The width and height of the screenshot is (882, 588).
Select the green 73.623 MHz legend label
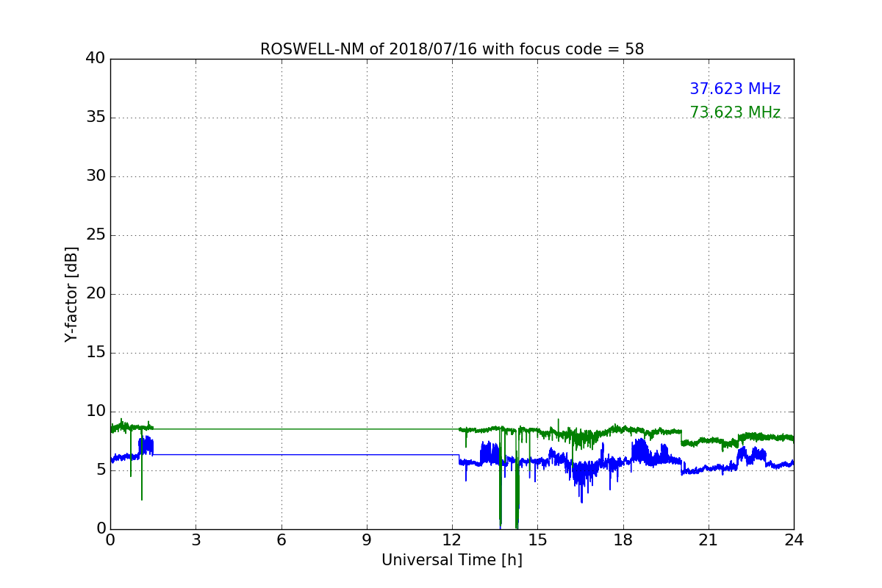735,112
